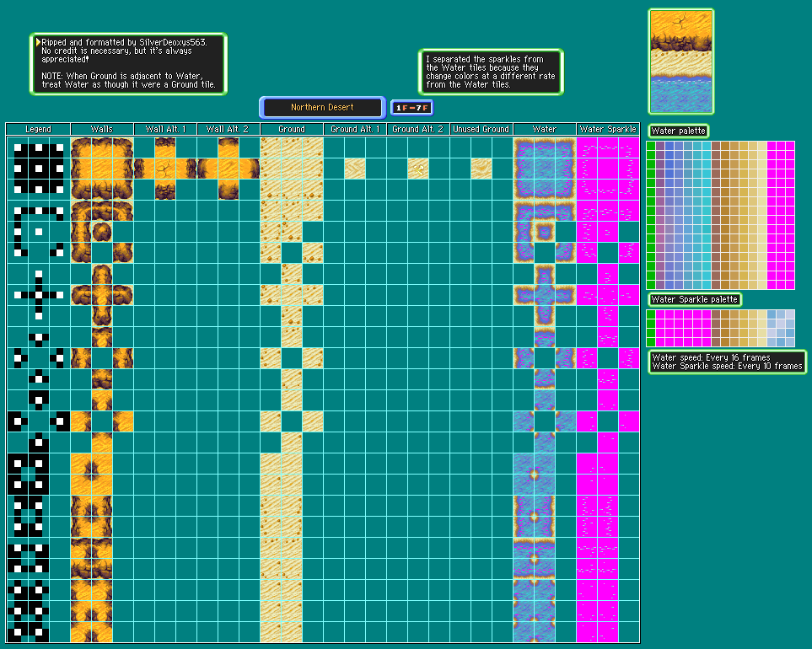The height and width of the screenshot is (649, 812).
Task: Select the Ground column header
Action: [x=292, y=130]
